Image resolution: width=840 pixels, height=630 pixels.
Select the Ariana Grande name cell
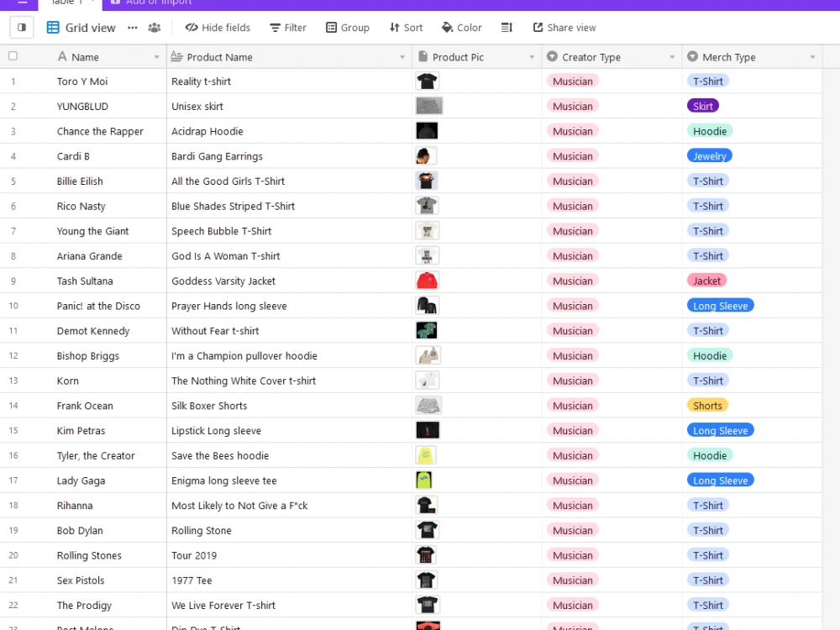83,256
